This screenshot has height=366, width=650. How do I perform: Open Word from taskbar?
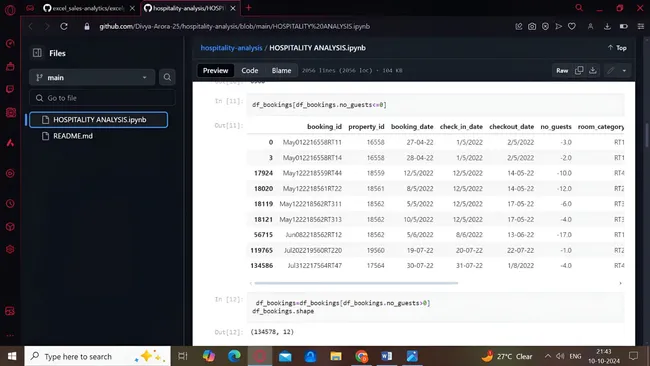[x=386, y=356]
